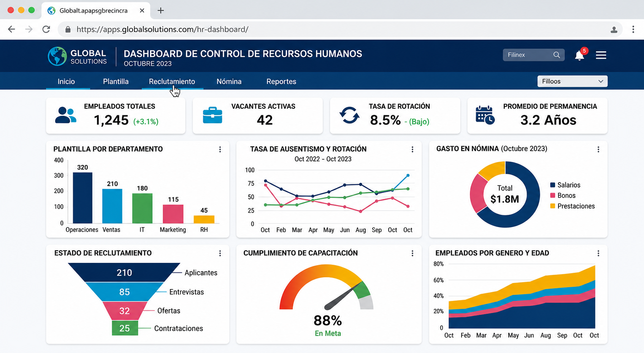
Task: Open options menu for Plantilla por Departamento
Action: tap(220, 149)
